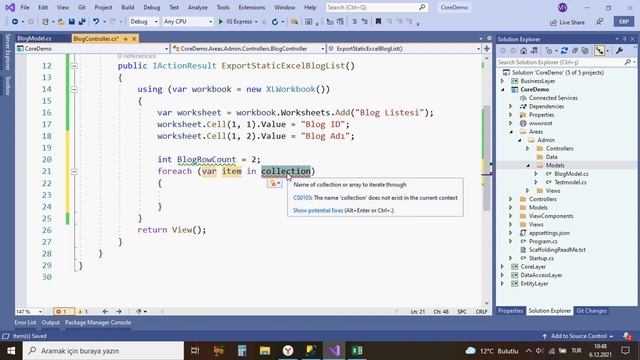Viewport: 640px width, 360px height.
Task: Open the CoreDemo project scope dropdown
Action: pos(92,49)
